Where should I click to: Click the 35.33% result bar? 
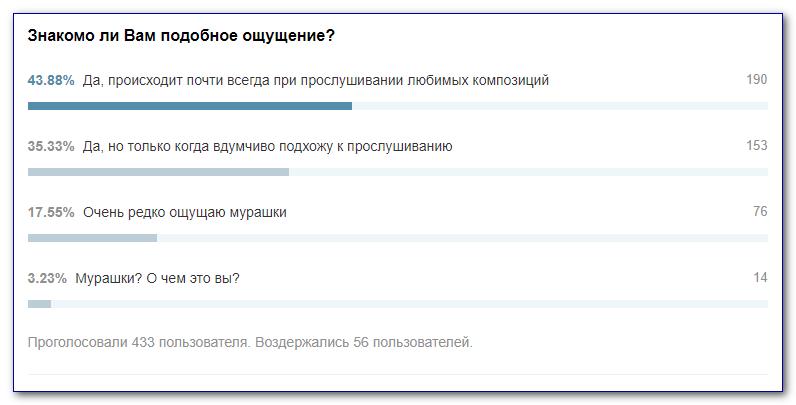coord(158,172)
